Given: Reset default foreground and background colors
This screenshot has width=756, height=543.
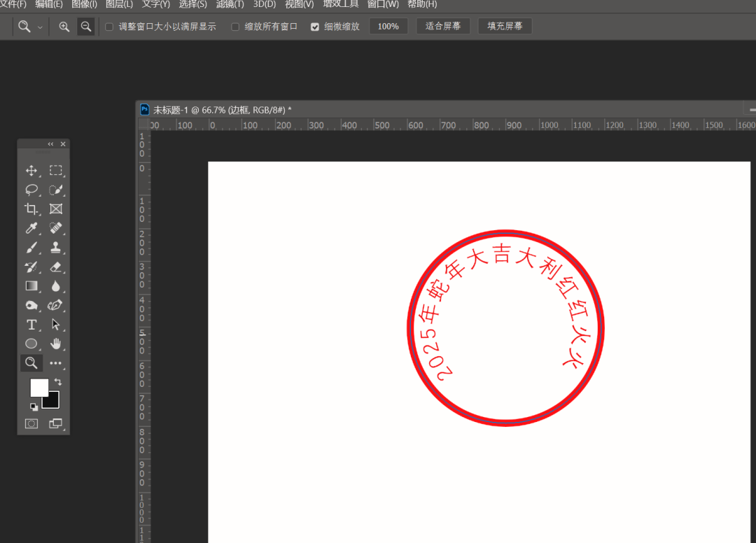Looking at the screenshot, I should (x=34, y=407).
